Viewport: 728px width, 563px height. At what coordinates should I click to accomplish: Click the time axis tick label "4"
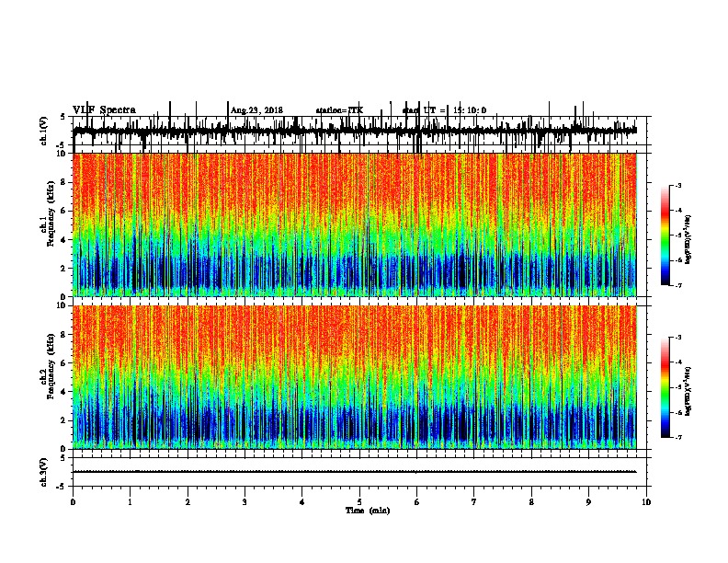point(302,502)
